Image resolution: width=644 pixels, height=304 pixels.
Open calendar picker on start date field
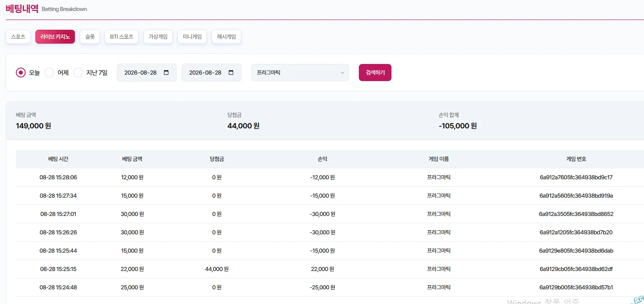click(x=166, y=73)
